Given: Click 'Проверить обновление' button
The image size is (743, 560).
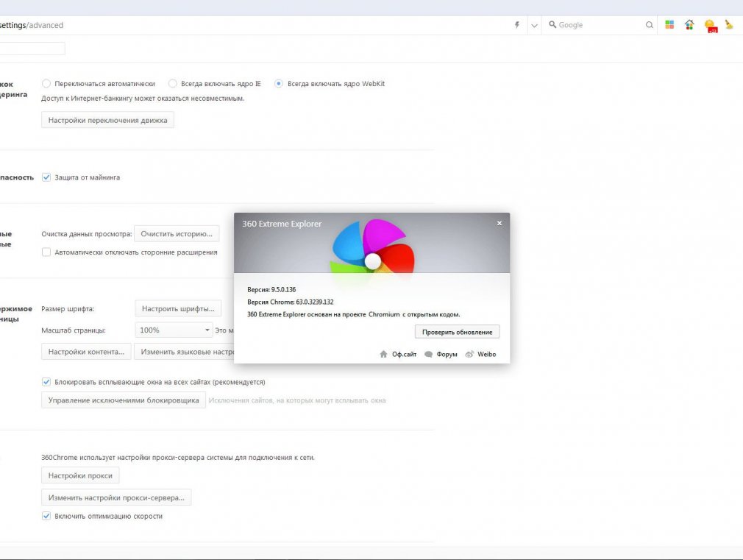Looking at the screenshot, I should pos(457,332).
